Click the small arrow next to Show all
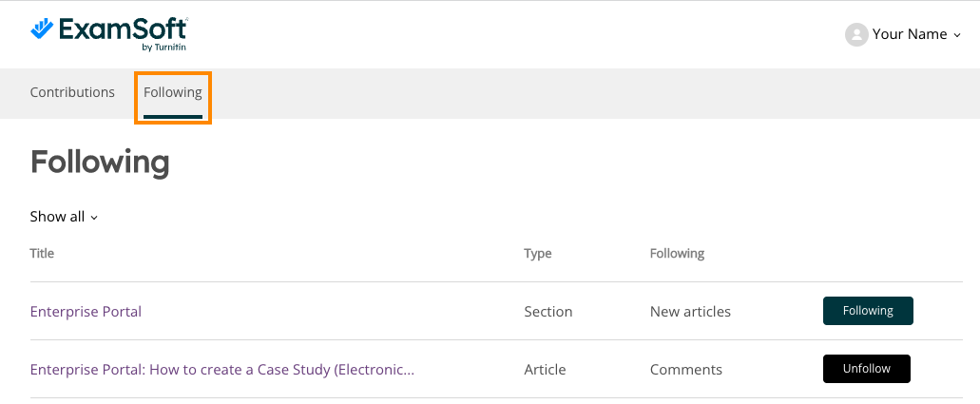980x404 pixels. click(94, 218)
